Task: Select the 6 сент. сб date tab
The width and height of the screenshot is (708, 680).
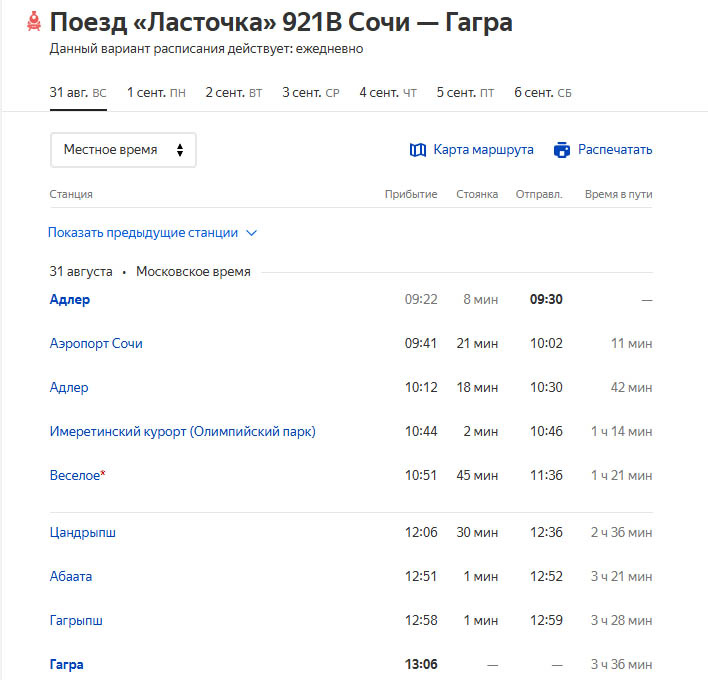Action: [543, 93]
